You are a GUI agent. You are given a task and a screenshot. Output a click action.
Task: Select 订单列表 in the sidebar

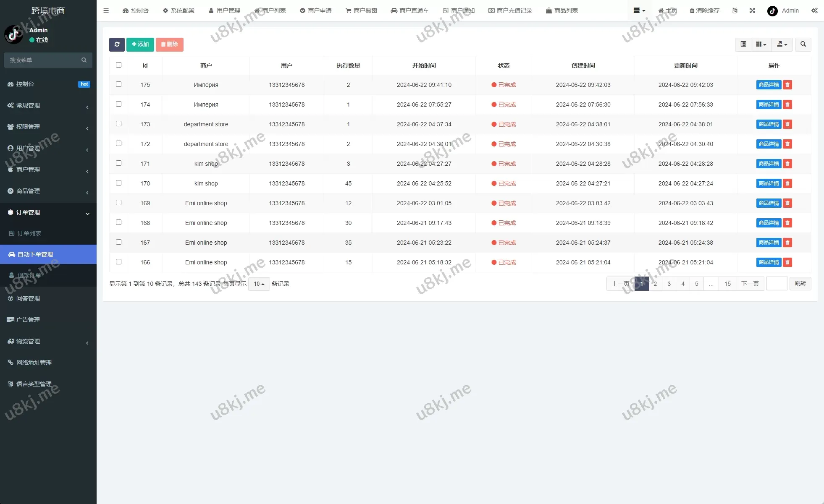click(x=29, y=233)
